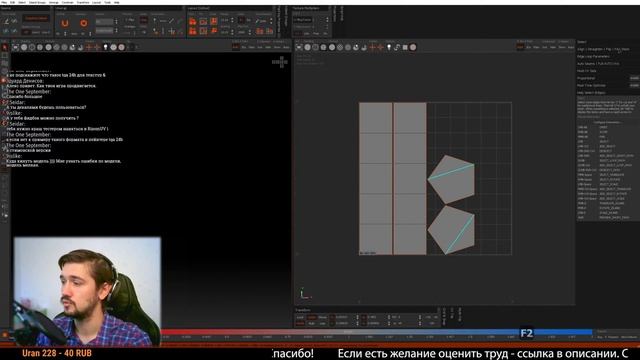Open the Help menu

click(x=117, y=2)
